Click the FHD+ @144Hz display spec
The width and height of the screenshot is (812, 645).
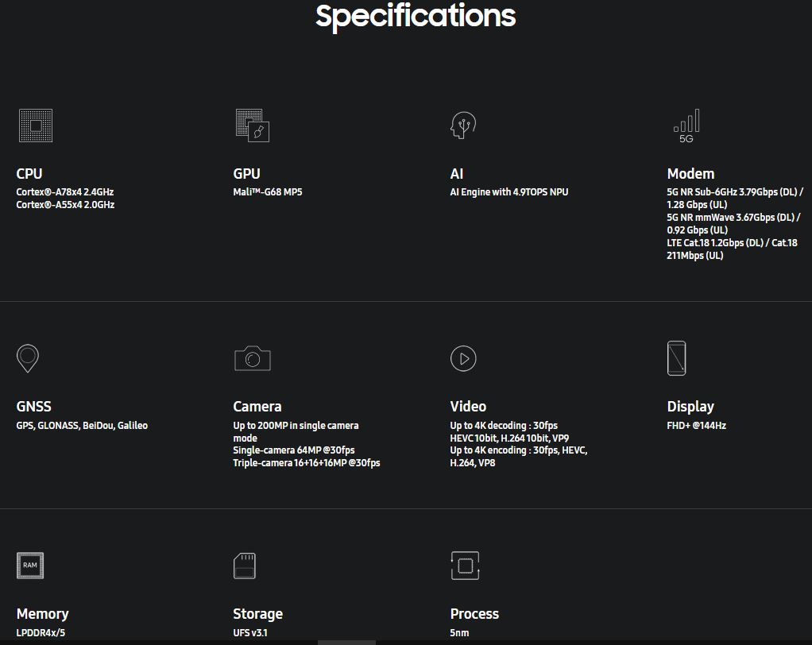[697, 426]
